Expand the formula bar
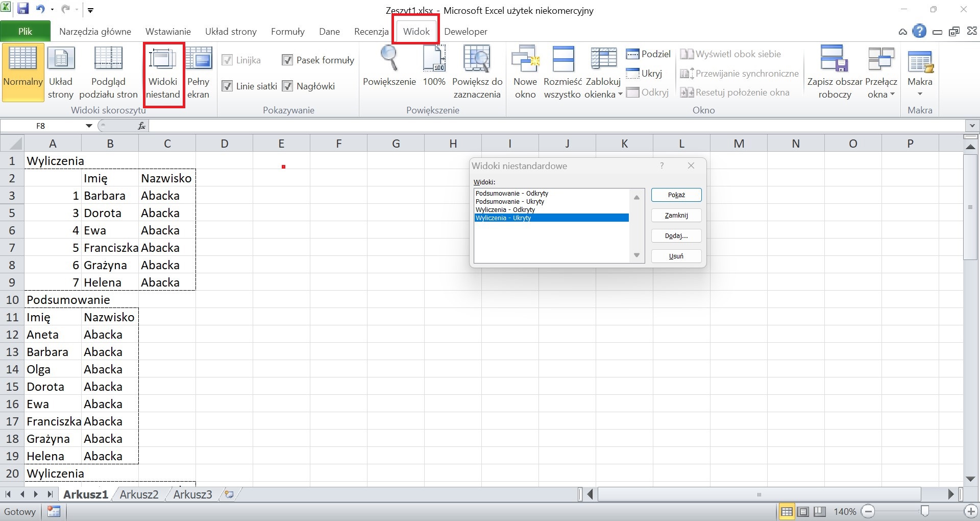This screenshot has height=521, width=980. pos(972,126)
